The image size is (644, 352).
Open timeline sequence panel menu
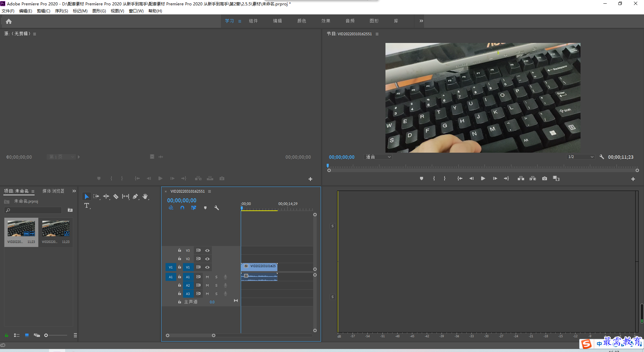210,191
